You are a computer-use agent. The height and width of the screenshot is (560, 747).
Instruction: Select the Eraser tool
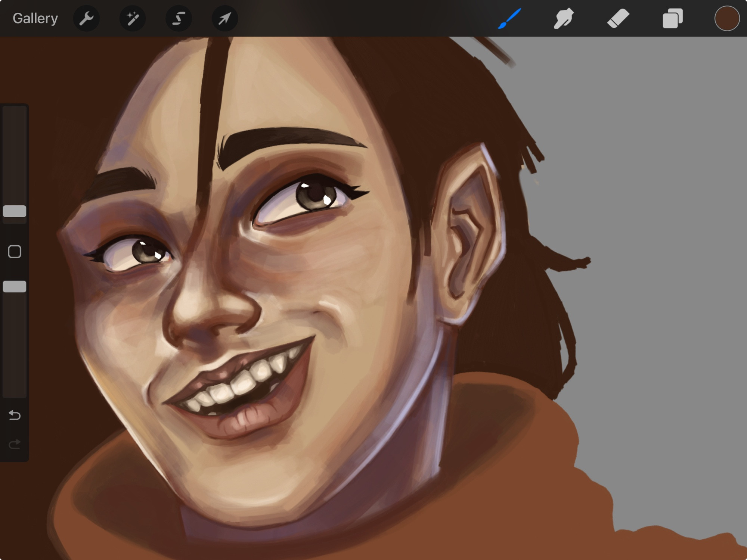tap(618, 18)
